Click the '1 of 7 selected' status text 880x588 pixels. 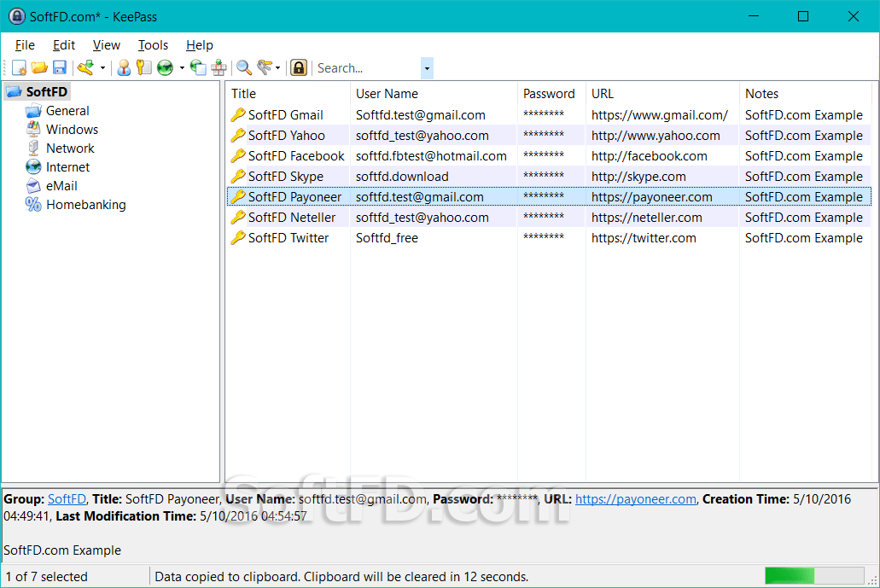(x=47, y=576)
